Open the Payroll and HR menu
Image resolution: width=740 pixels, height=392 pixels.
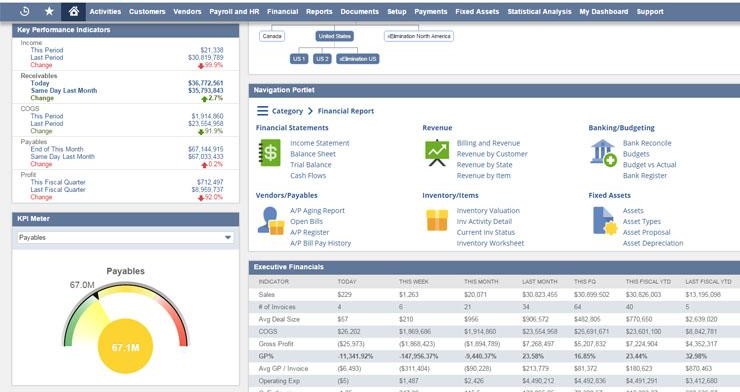[234, 11]
